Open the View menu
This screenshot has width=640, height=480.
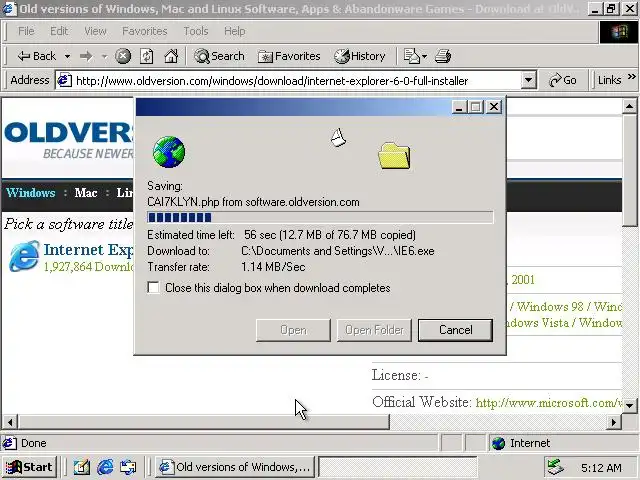coord(95,31)
